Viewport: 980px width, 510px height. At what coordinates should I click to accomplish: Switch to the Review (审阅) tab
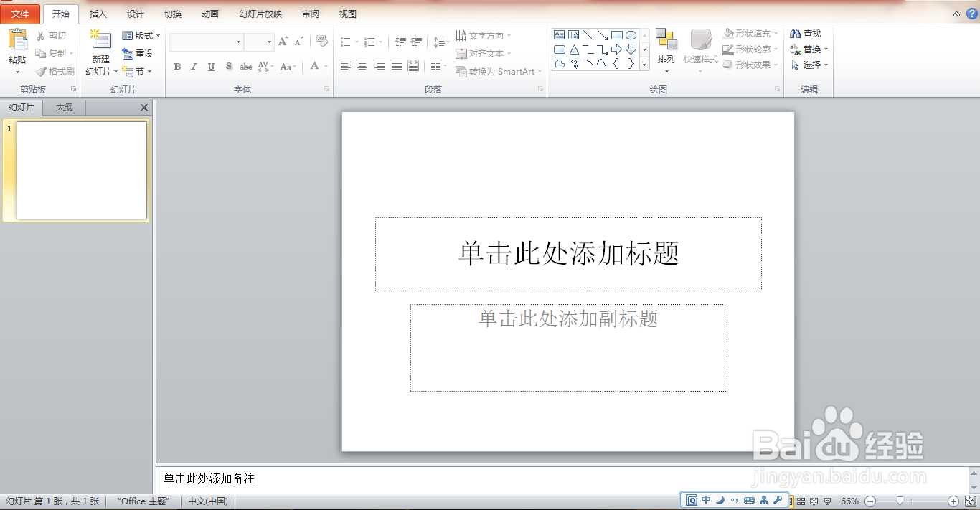[x=311, y=14]
